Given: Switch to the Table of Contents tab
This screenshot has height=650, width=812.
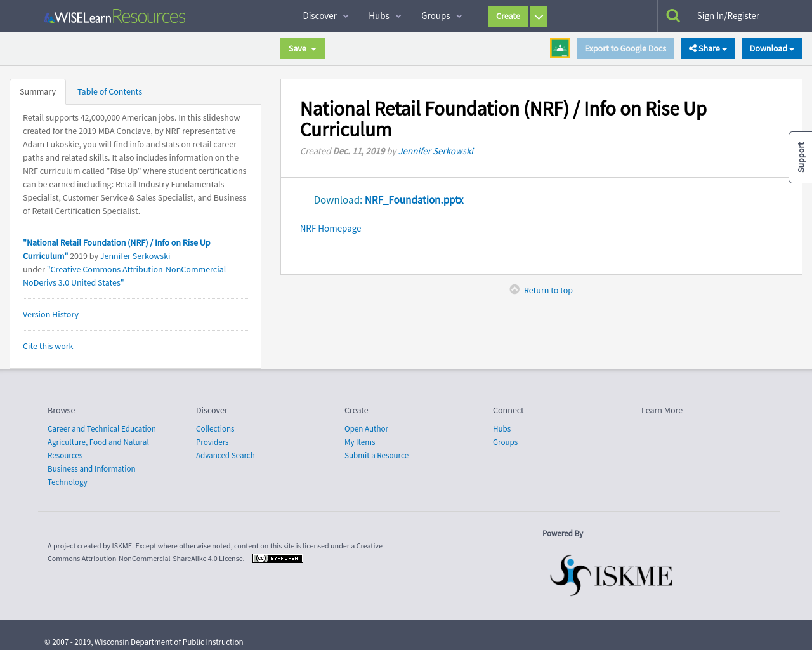Looking at the screenshot, I should click(x=109, y=91).
